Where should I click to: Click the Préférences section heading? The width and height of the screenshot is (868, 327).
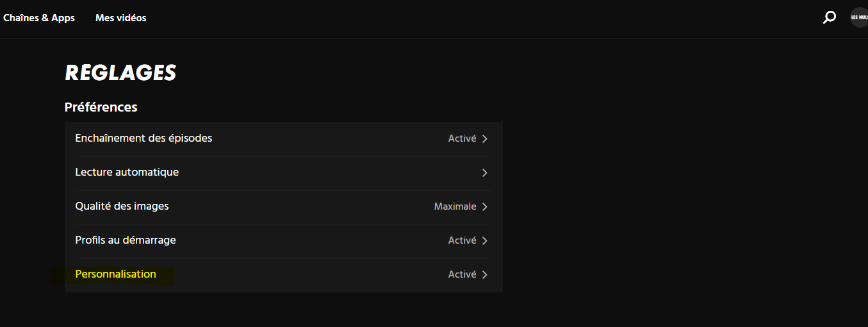(101, 107)
